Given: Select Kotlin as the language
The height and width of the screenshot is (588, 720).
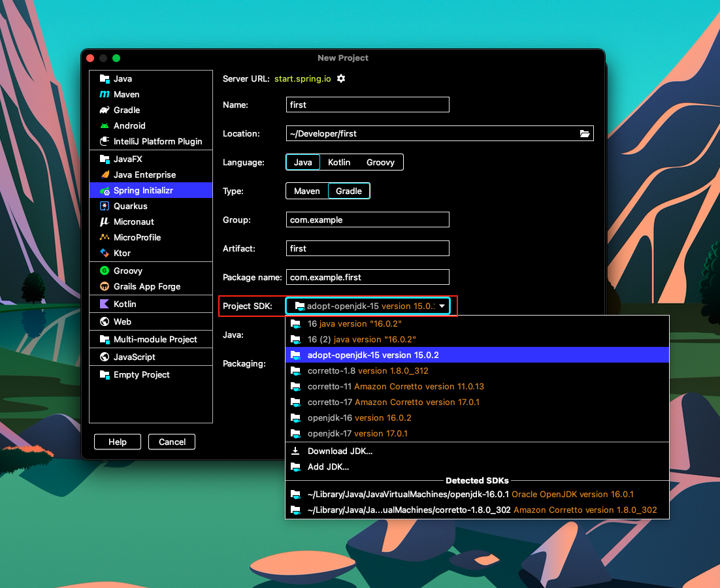Looking at the screenshot, I should [339, 162].
